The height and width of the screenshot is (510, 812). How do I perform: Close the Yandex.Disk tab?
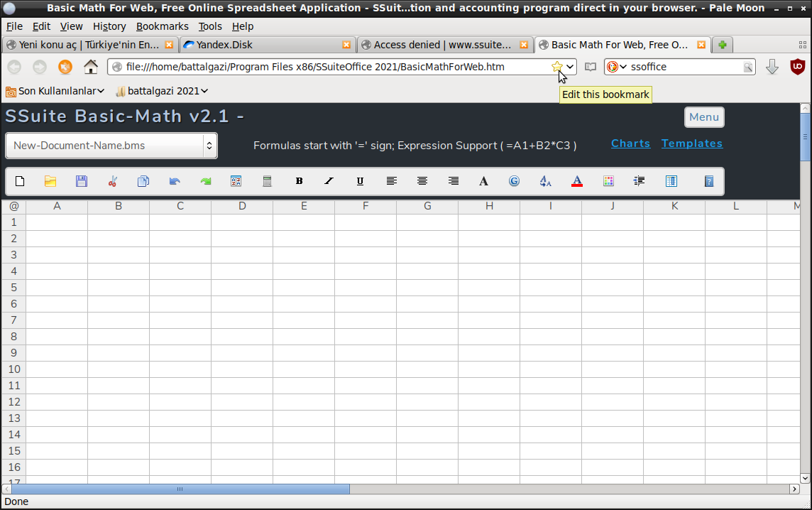346,45
